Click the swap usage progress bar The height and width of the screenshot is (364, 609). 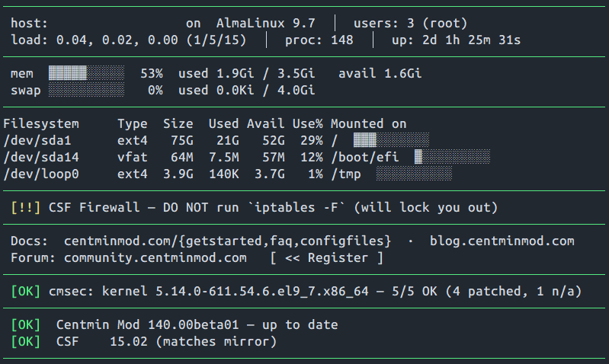tap(87, 90)
